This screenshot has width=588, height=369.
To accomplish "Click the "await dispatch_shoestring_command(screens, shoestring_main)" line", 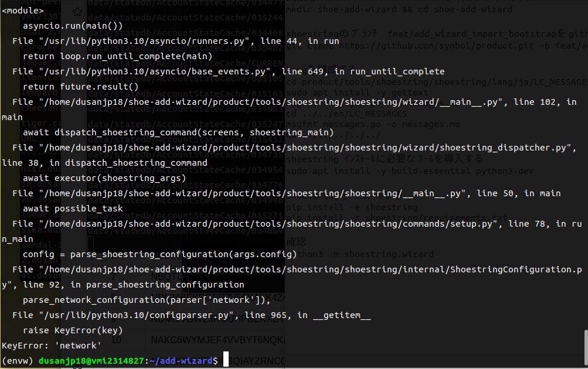I will (178, 132).
